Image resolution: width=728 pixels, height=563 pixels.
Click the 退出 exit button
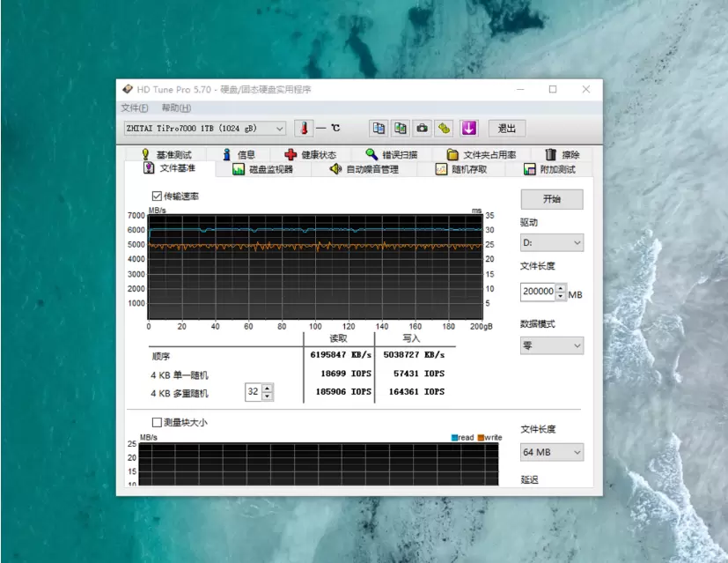coord(507,129)
